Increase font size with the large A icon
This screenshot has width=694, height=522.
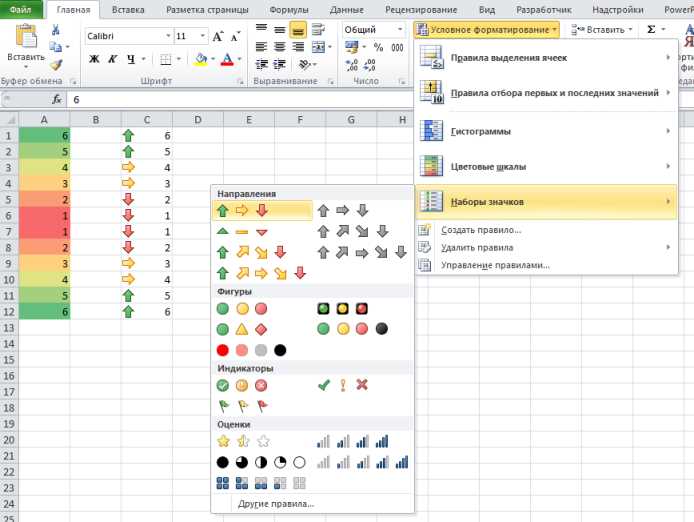point(217,36)
